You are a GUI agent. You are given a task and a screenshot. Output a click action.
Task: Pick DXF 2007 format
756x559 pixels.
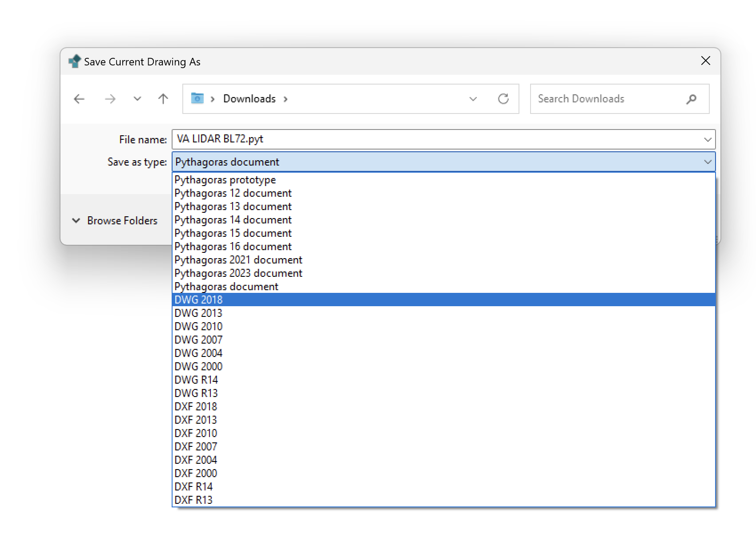(444, 447)
